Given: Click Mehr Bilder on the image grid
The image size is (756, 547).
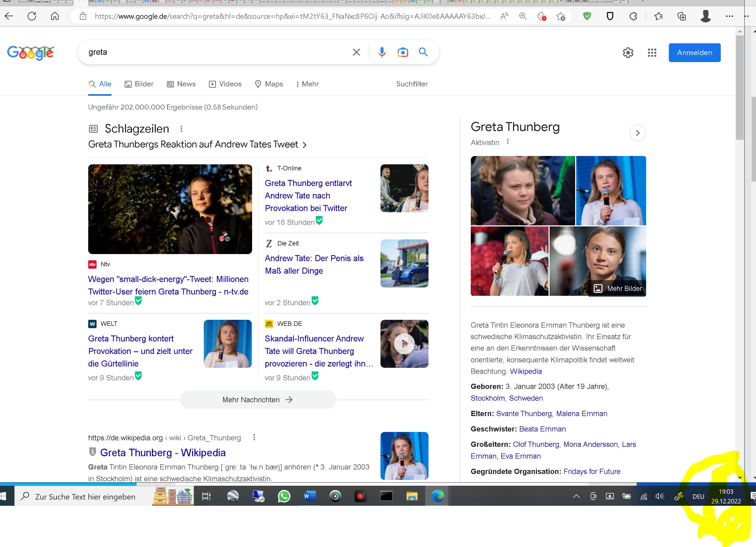Looking at the screenshot, I should click(617, 288).
